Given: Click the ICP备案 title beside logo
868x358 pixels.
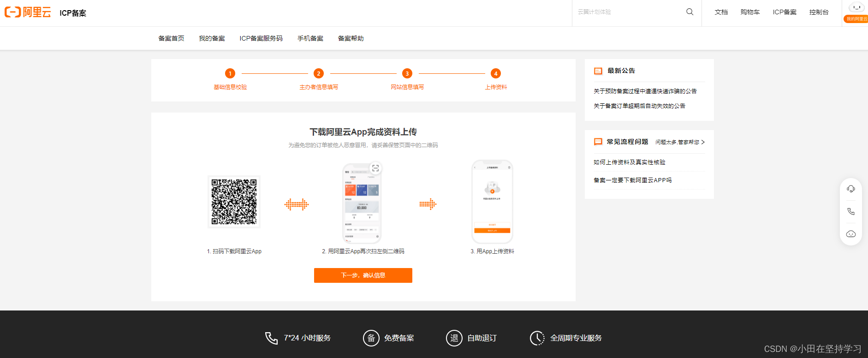Looking at the screenshot, I should [x=73, y=13].
